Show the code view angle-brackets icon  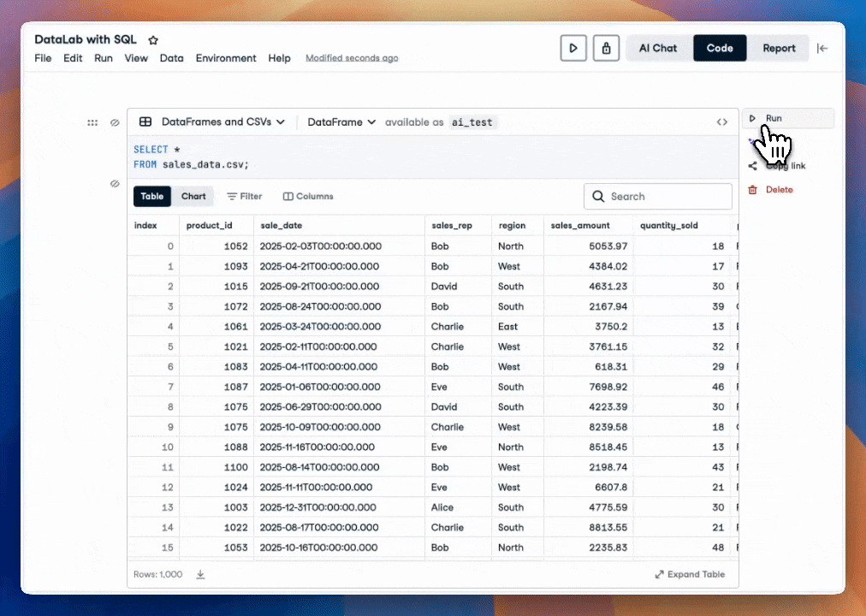click(x=722, y=122)
